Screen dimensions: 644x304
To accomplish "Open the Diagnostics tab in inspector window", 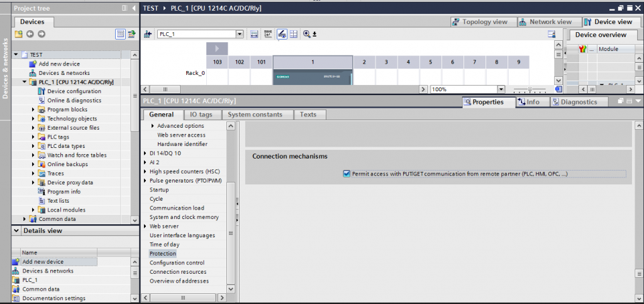I will tap(579, 102).
